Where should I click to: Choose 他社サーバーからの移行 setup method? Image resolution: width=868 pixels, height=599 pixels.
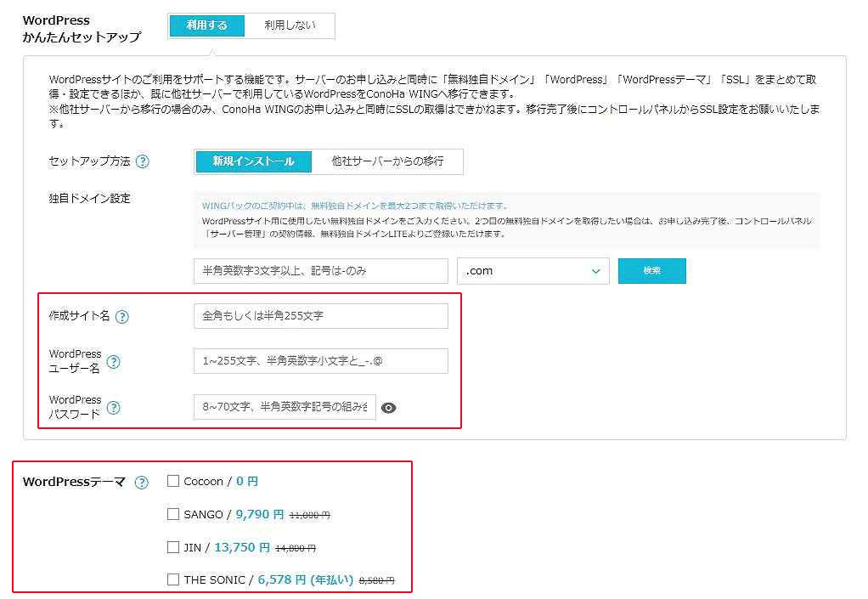pyautogui.click(x=387, y=161)
